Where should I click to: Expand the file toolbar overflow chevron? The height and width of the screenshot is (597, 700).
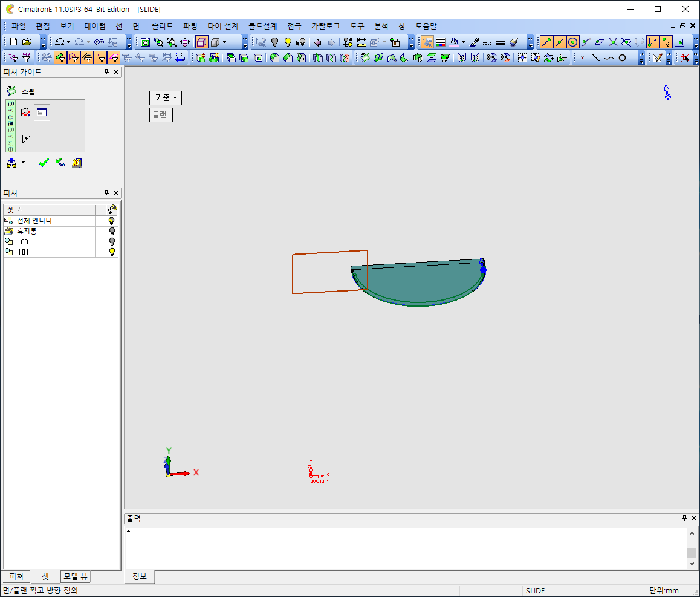44,42
